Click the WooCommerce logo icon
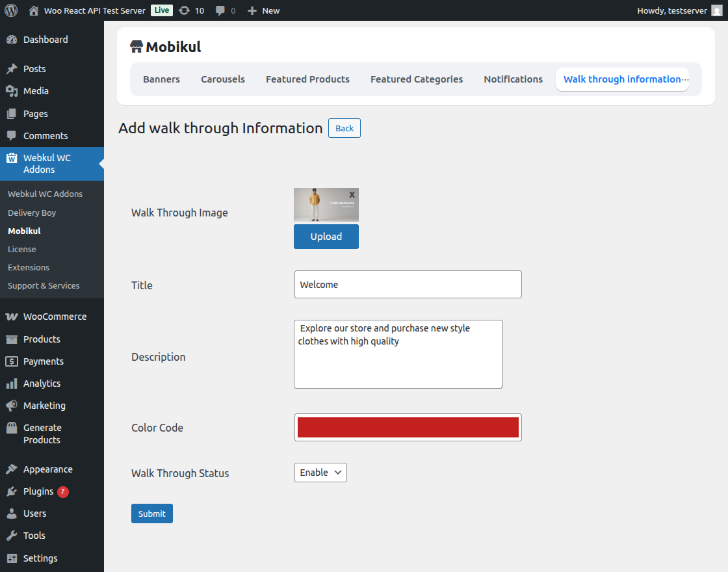The image size is (728, 572). tap(12, 317)
